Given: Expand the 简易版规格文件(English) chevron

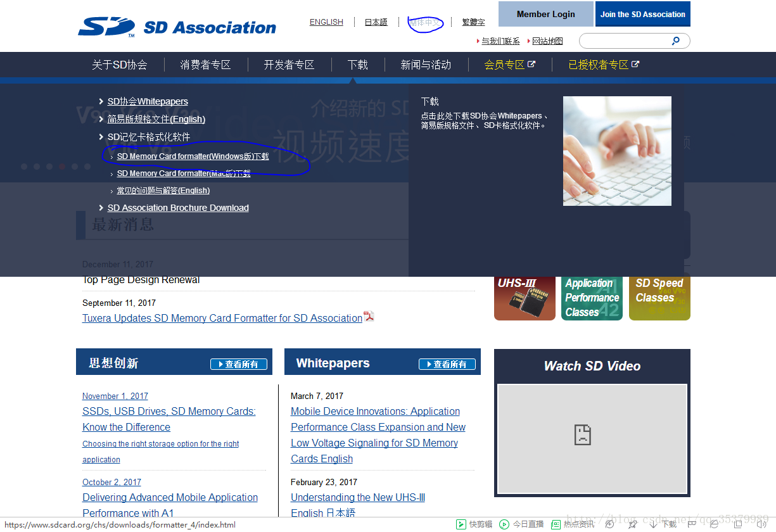Looking at the screenshot, I should [101, 119].
